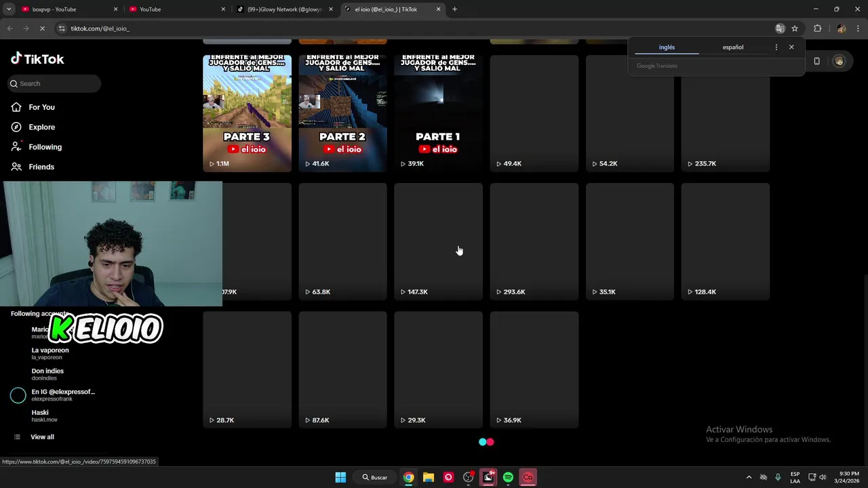
Task: Open the video with 49.4K views
Action: (x=534, y=113)
